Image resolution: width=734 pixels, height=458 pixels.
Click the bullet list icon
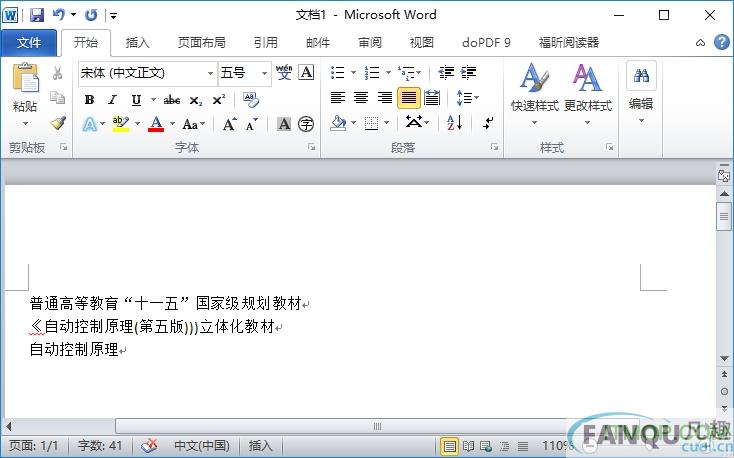coord(338,73)
